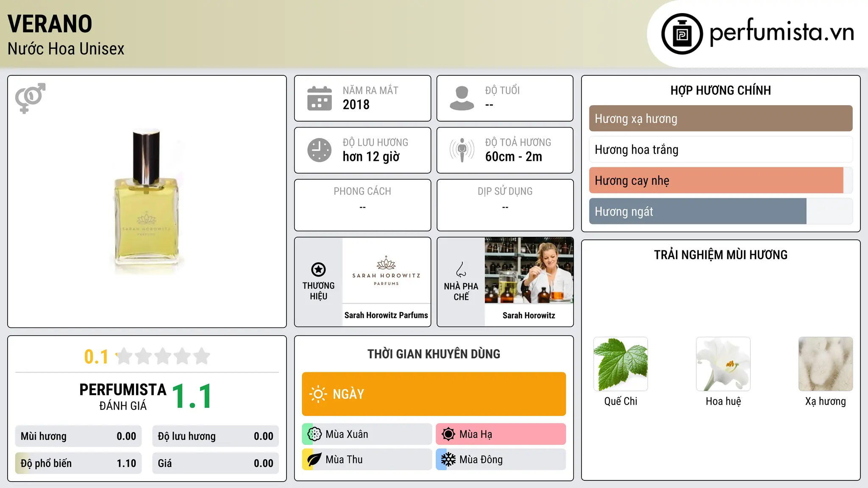This screenshot has height=488, width=868.
Task: Click the nose icon above NHÀ PHA CHẾ
Action: (461, 269)
